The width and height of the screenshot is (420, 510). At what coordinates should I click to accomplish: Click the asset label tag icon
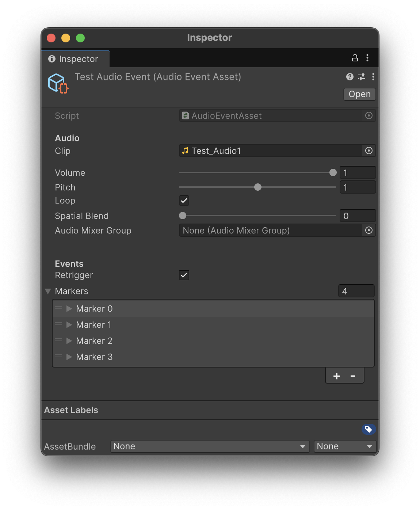(369, 429)
